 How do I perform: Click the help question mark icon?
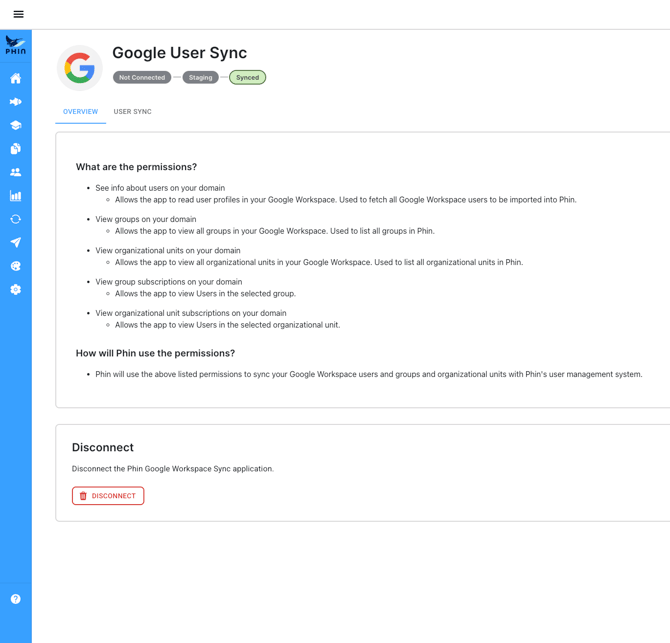point(16,599)
